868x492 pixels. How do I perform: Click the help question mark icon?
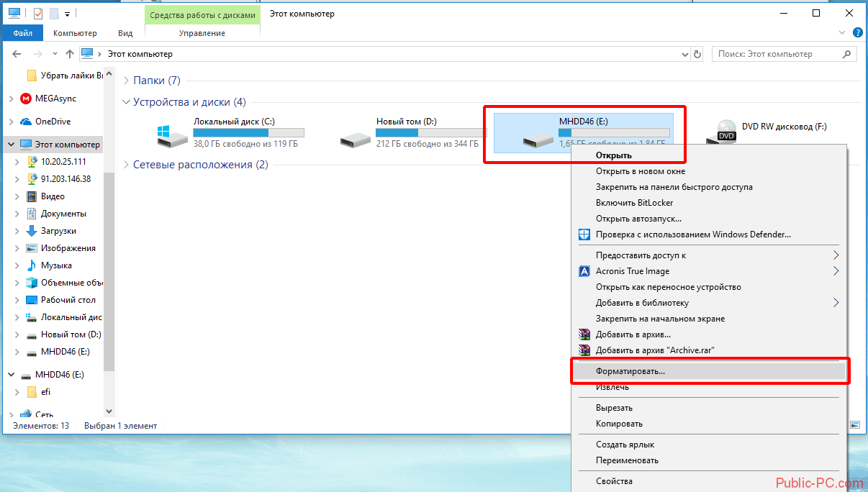click(x=857, y=33)
